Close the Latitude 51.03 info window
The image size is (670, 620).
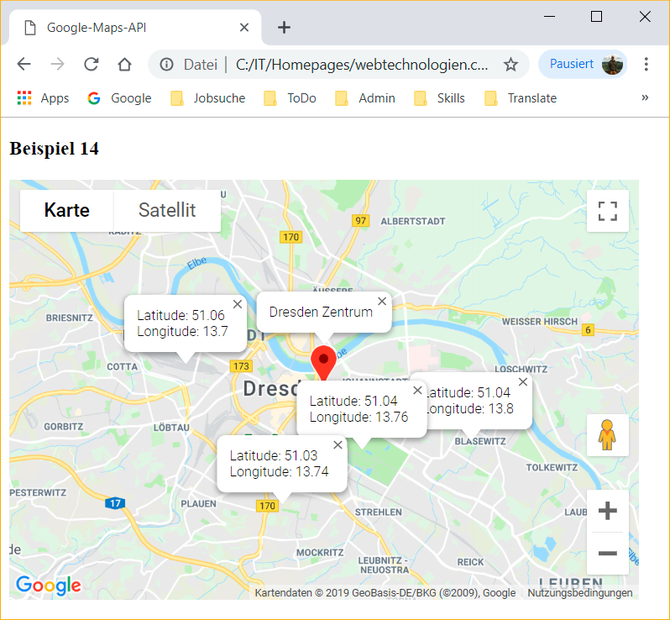click(338, 445)
